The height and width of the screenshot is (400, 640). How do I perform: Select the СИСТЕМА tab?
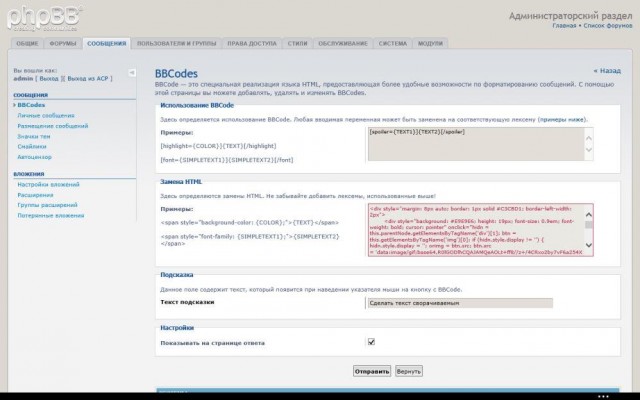(392, 44)
